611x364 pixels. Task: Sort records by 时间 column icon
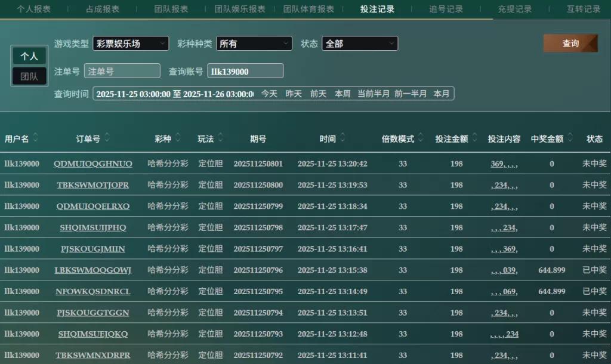pos(342,138)
